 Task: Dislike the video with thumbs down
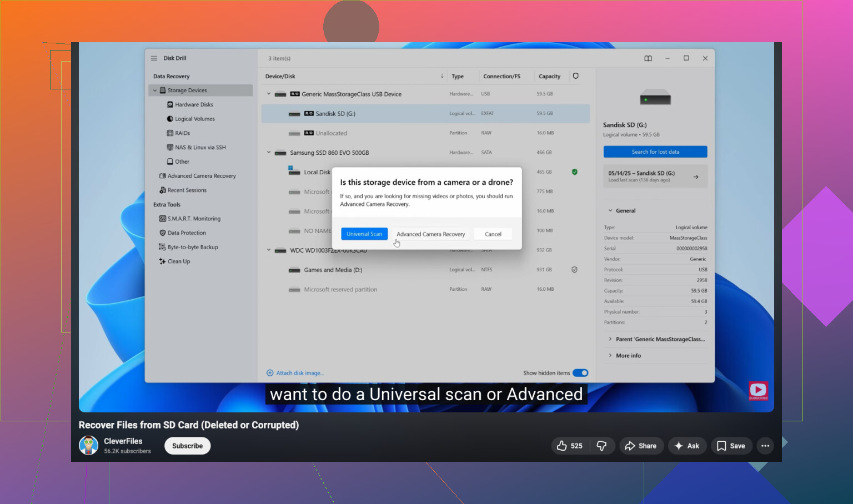pos(601,446)
